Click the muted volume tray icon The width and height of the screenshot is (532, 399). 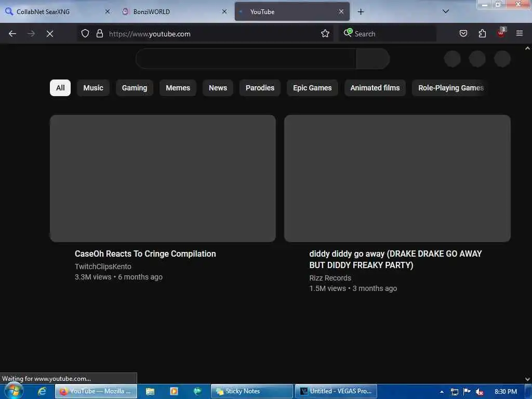point(480,392)
